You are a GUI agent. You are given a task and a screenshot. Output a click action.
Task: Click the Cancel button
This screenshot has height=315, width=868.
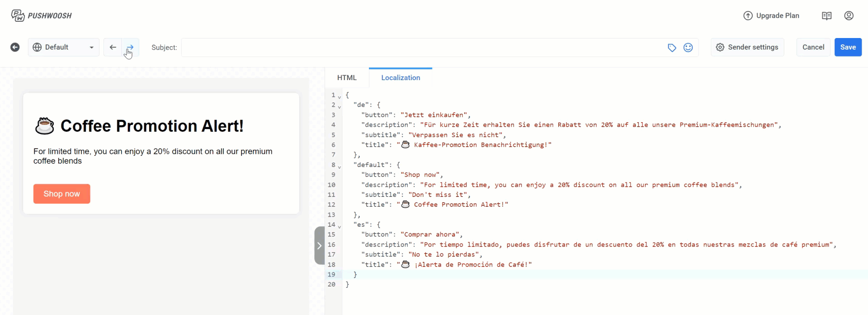pos(813,48)
